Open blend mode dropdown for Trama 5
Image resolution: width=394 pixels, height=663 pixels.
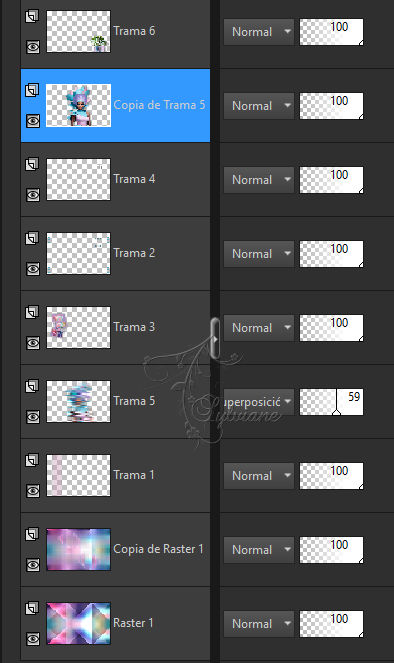click(259, 402)
